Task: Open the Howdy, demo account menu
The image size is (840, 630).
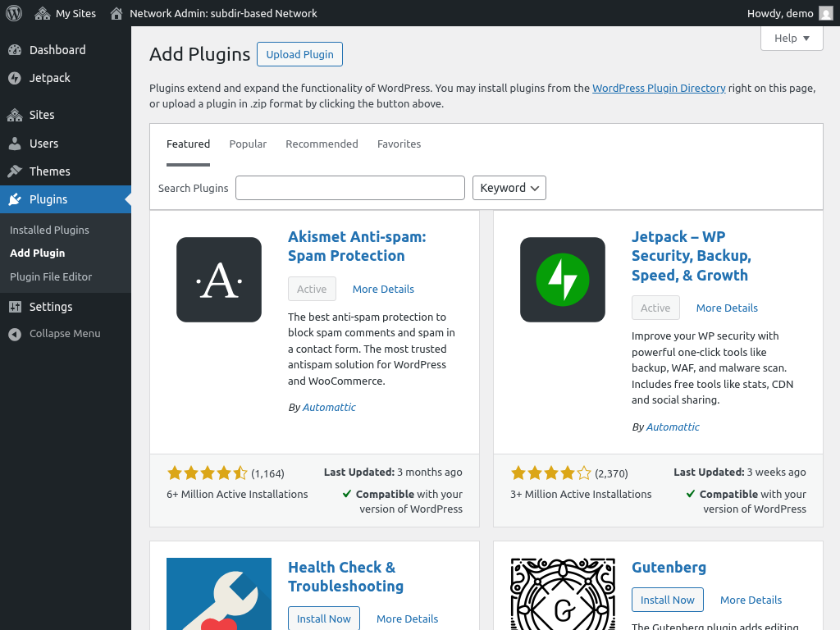Action: 790,13
